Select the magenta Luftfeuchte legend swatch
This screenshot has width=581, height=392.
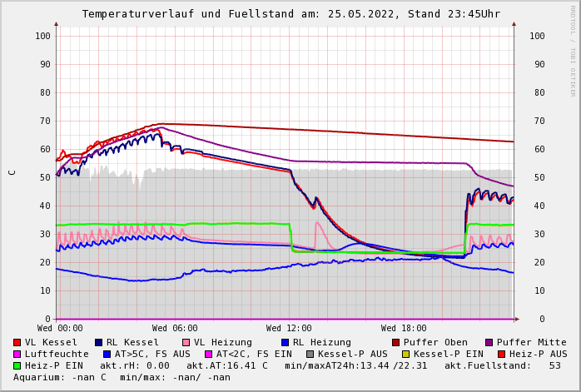[x=17, y=354]
